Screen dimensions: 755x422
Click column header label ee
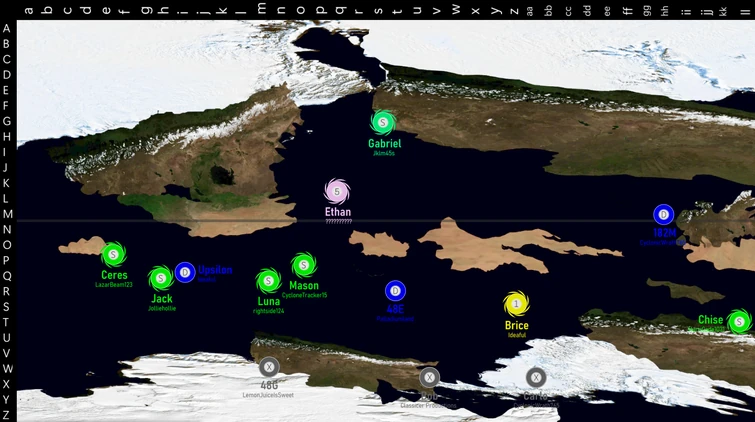click(x=607, y=11)
